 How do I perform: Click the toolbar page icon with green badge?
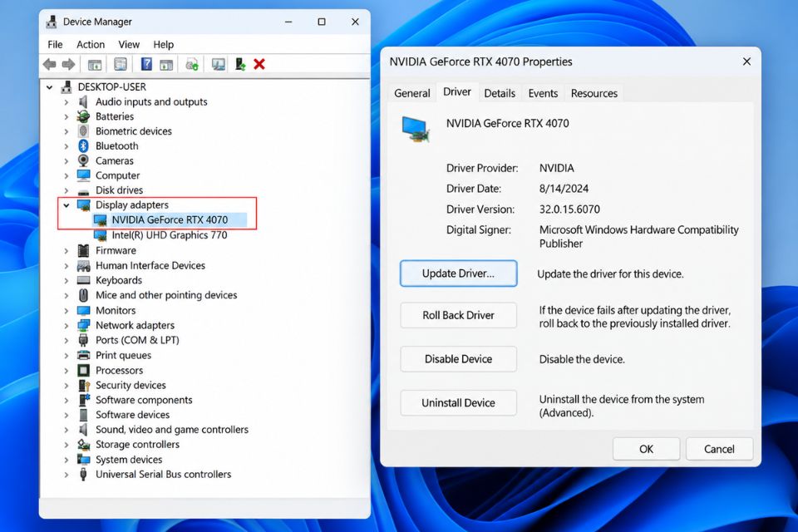pos(192,64)
